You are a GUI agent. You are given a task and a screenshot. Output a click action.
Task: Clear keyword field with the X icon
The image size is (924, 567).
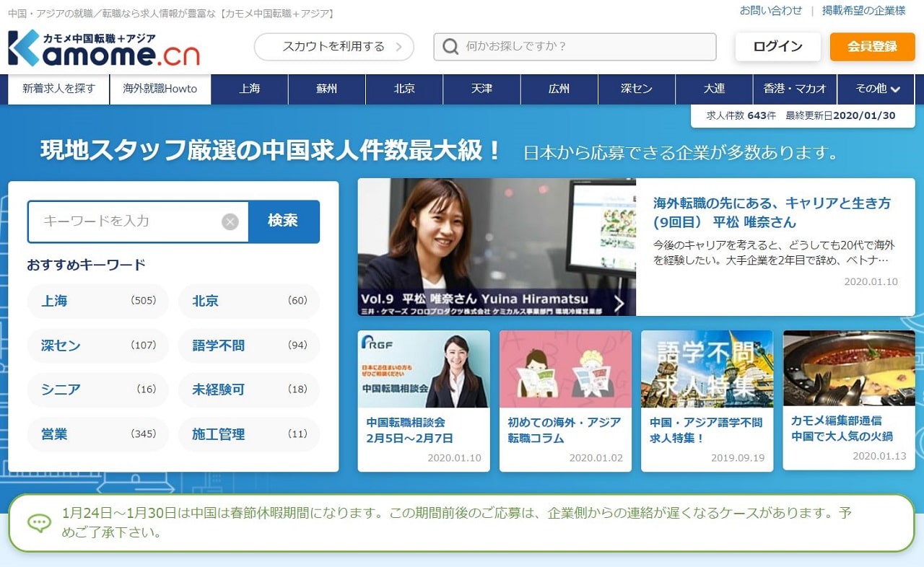tap(230, 221)
